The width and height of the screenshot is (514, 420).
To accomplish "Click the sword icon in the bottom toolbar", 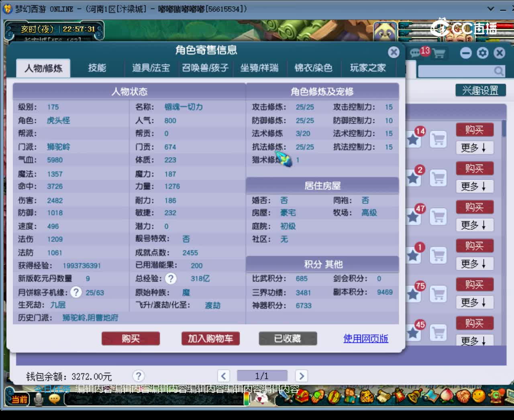I will tap(286, 396).
